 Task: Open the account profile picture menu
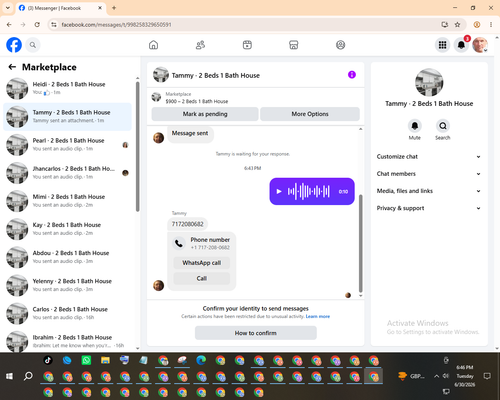coord(480,45)
